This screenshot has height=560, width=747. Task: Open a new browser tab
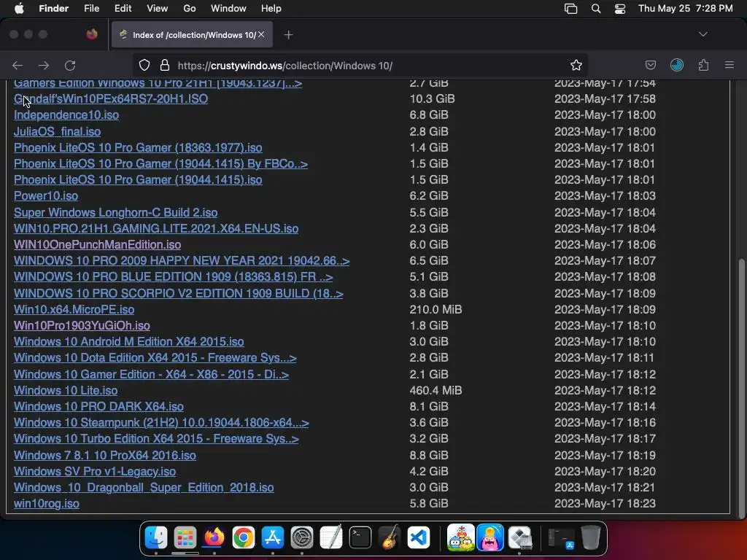coord(288,35)
